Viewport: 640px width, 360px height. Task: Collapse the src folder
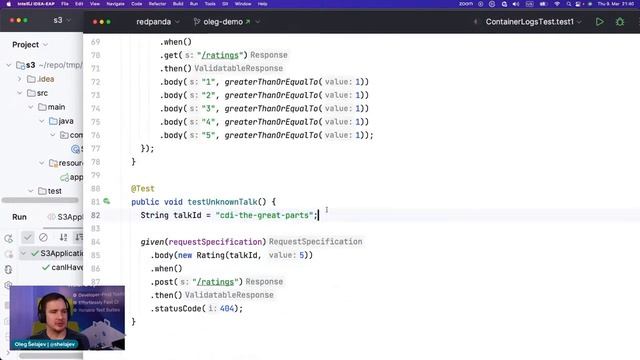(x=19, y=93)
